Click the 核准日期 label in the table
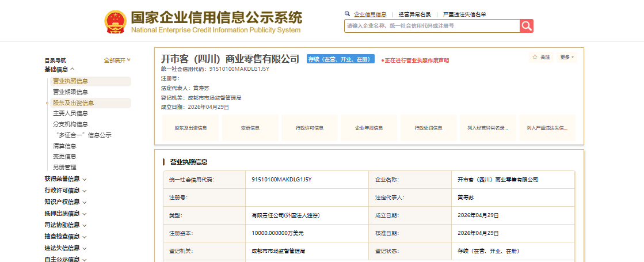The height and width of the screenshot is (262, 644). click(387, 233)
